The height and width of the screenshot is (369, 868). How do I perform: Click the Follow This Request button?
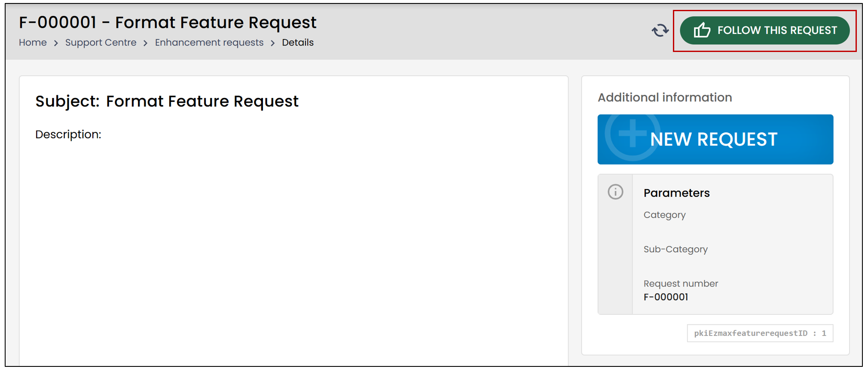(x=765, y=30)
